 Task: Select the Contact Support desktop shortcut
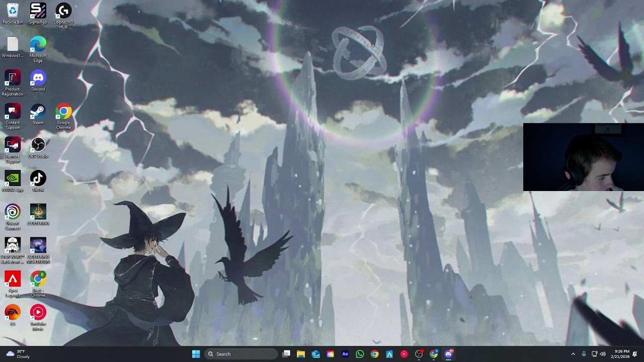click(13, 117)
